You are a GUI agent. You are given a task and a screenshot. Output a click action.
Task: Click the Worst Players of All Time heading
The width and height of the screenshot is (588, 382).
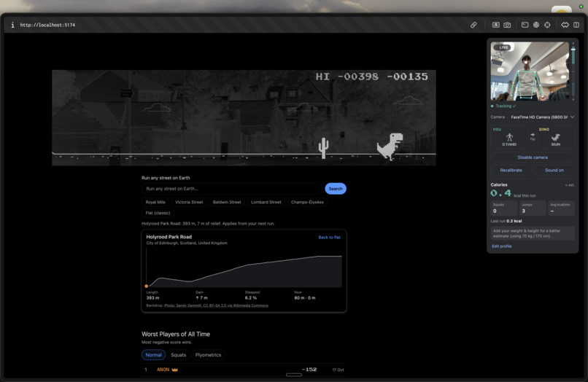tap(176, 334)
